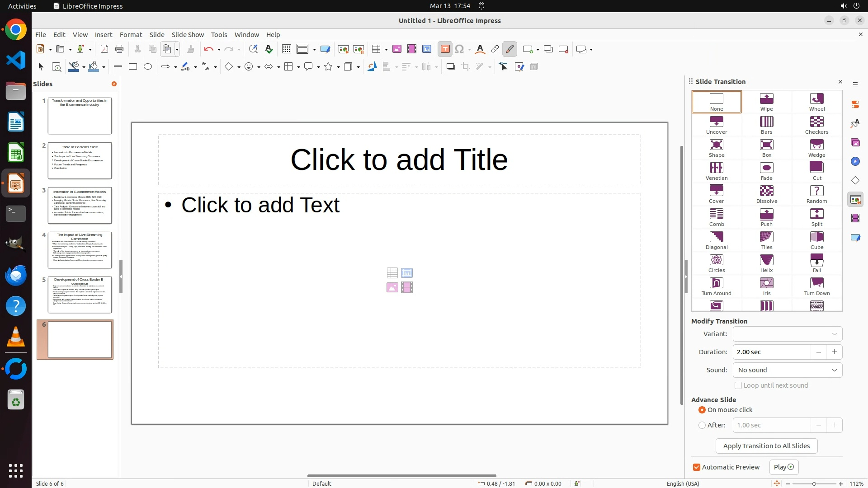
Task: Click the Print toolbar icon
Action: click(x=119, y=49)
